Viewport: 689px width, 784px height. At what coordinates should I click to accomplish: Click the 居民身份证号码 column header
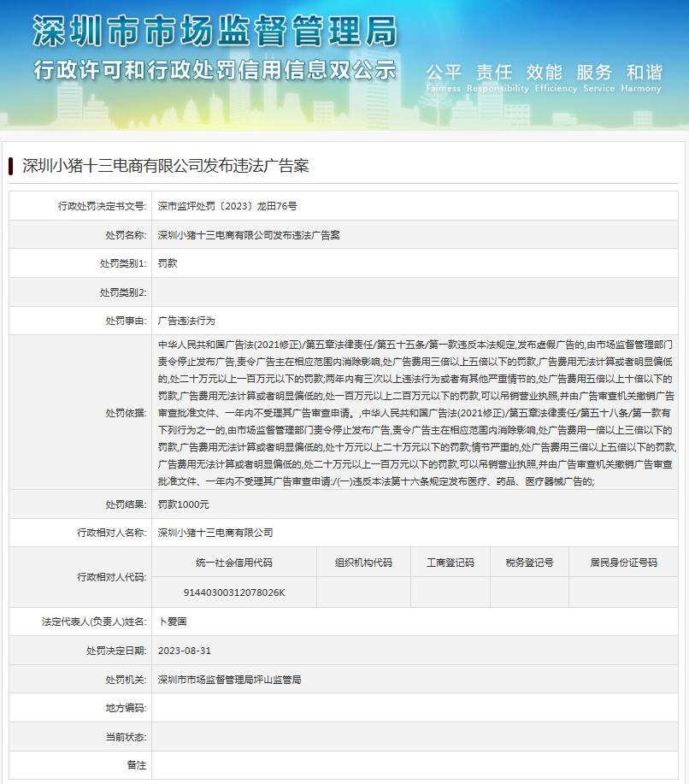(x=623, y=563)
